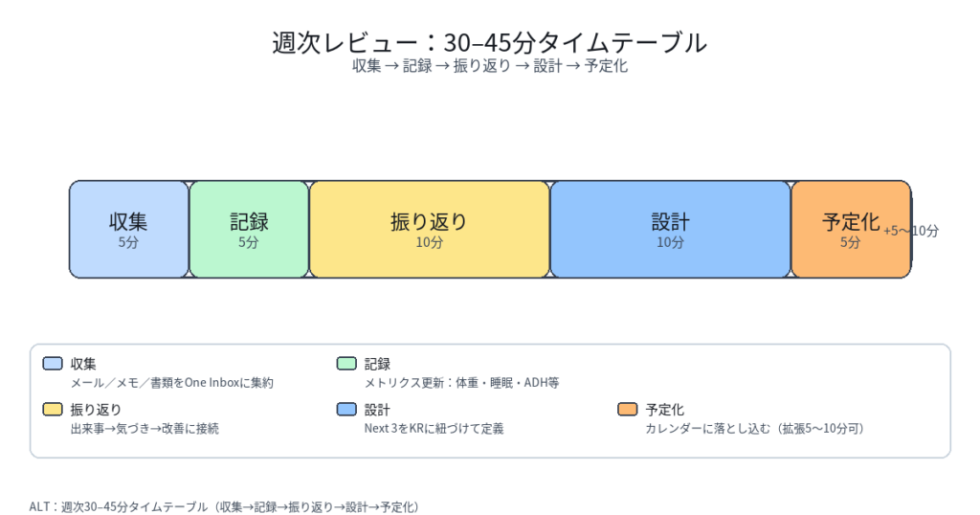This screenshot has width=980, height=515.
Task: Select the yellow 振り返り legend swatch
Action: click(53, 410)
